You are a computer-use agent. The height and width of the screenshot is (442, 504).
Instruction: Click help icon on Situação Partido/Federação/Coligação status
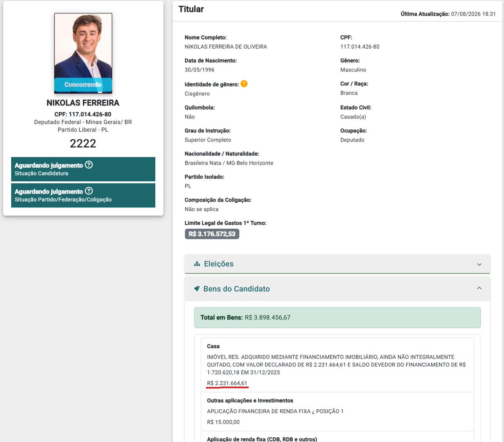click(x=89, y=191)
